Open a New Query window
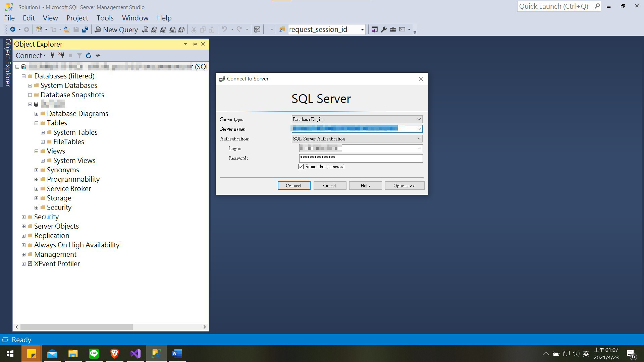 (116, 29)
